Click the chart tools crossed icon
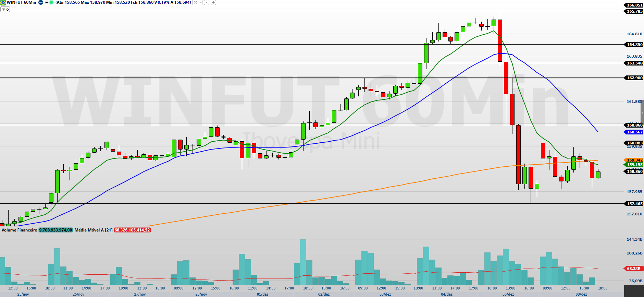 196,2
